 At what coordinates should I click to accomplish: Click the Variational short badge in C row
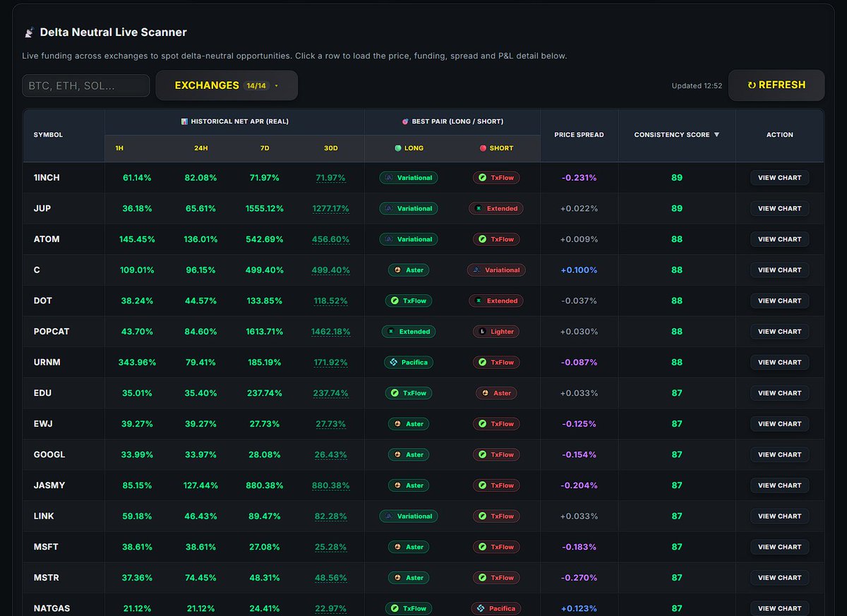496,270
